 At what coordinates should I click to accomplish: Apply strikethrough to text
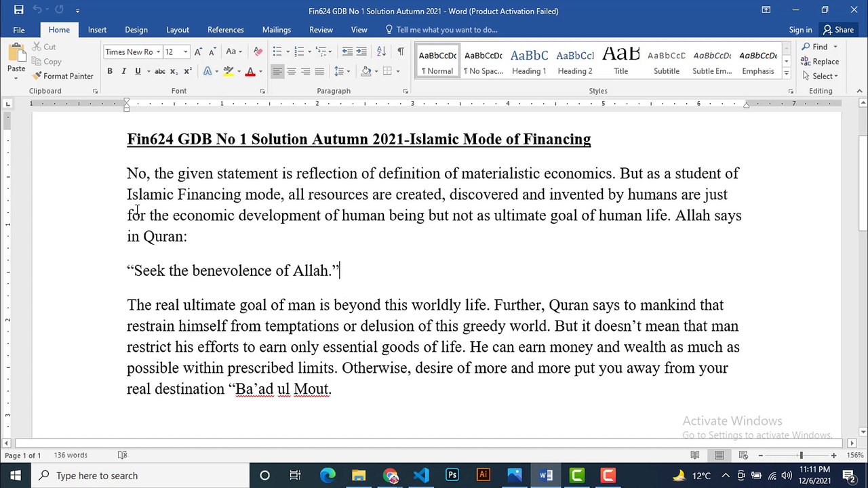pos(160,71)
